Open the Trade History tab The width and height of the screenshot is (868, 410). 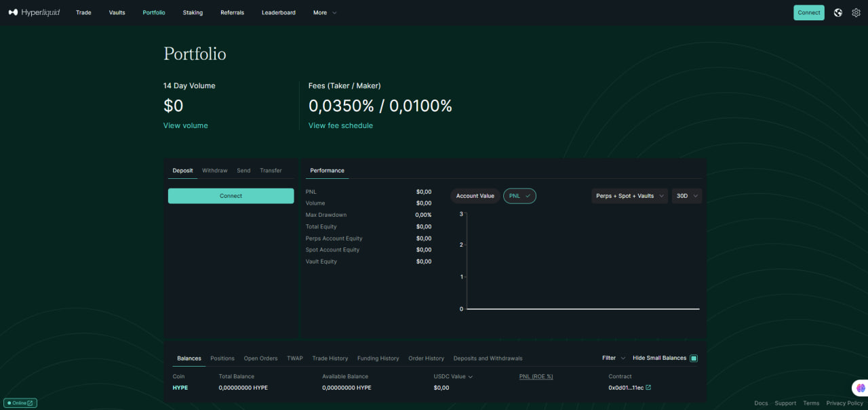[x=330, y=358]
